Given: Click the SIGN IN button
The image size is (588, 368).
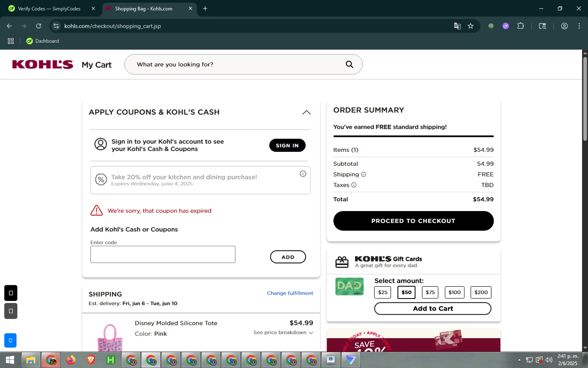Looking at the screenshot, I should point(287,145).
